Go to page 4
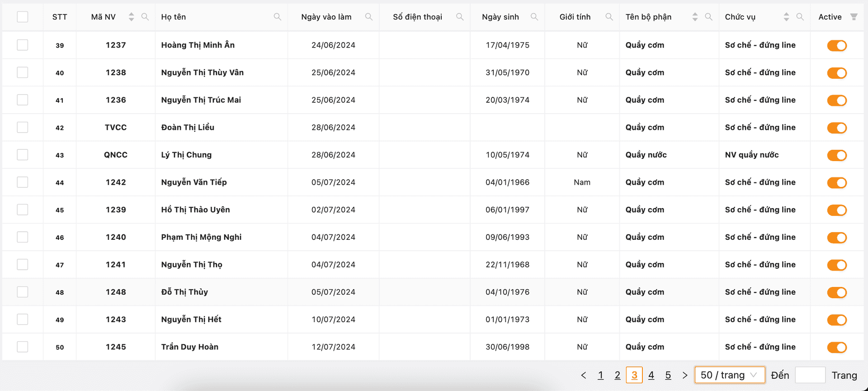The width and height of the screenshot is (868, 391). tap(651, 375)
